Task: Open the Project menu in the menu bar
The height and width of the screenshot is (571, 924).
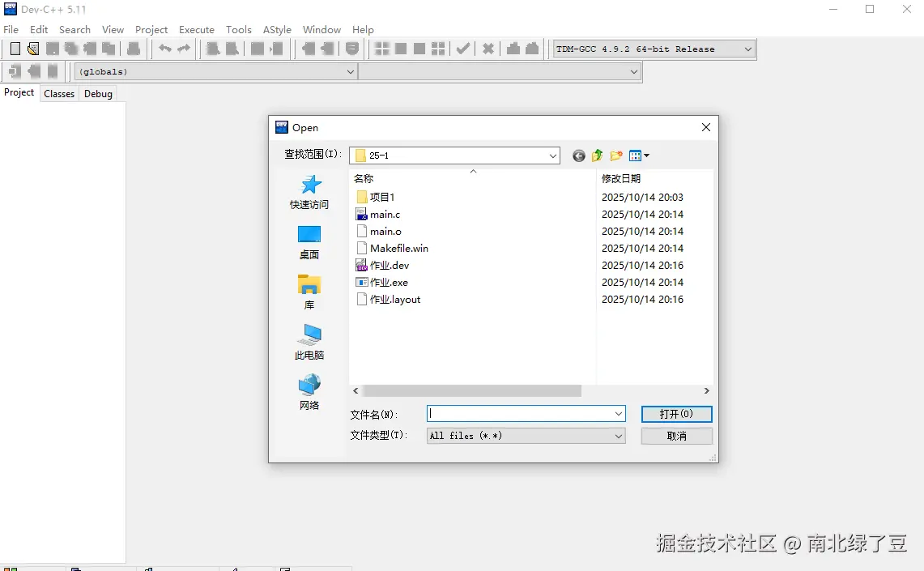Action: pos(151,29)
